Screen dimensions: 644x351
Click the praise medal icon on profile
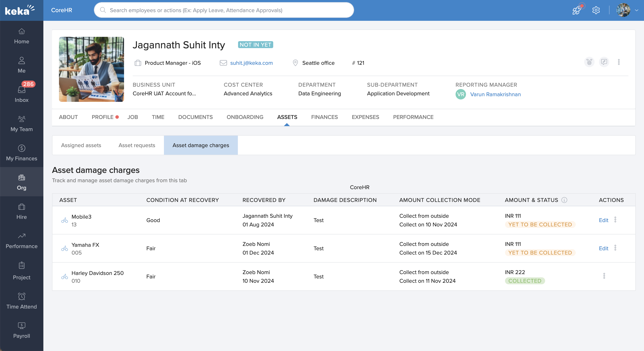(589, 62)
